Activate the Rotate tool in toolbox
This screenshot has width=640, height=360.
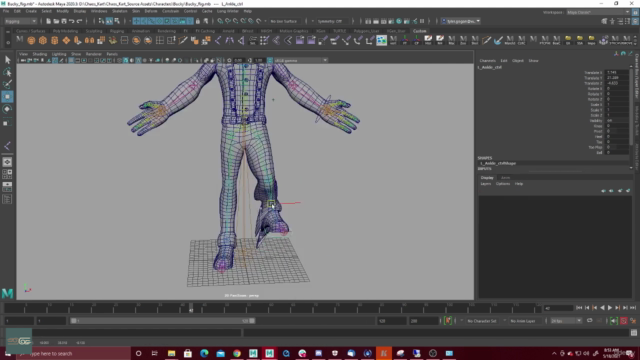[7, 109]
